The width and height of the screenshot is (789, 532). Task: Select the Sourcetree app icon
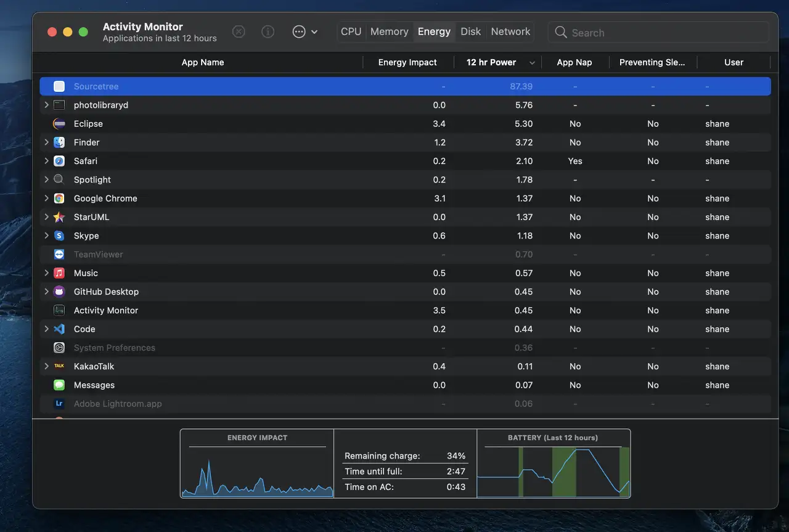pos(59,86)
